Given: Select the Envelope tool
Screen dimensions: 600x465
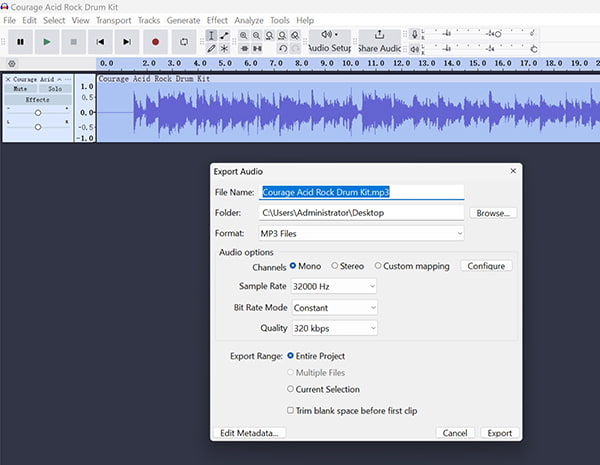Looking at the screenshot, I should coord(224,36).
